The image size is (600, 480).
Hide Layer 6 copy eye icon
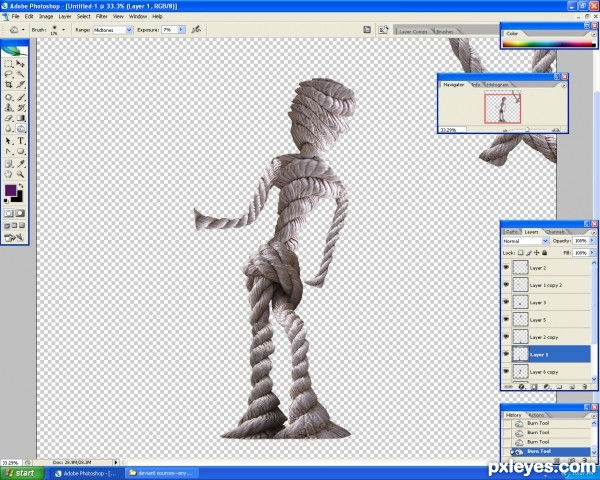coord(506,371)
